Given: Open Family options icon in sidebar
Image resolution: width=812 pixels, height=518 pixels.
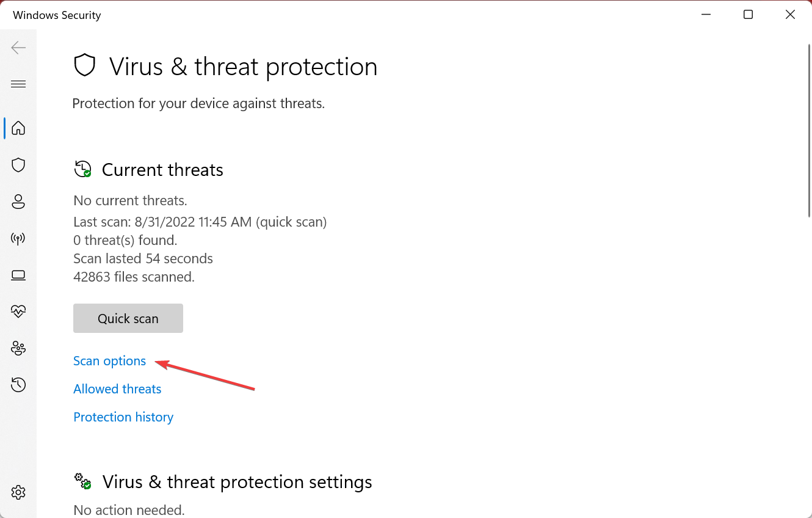Looking at the screenshot, I should (x=18, y=348).
